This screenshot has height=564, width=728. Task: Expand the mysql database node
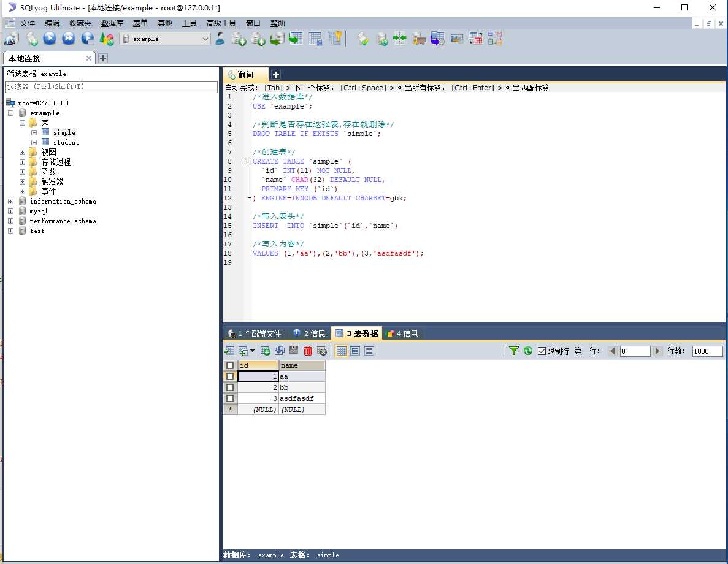10,211
